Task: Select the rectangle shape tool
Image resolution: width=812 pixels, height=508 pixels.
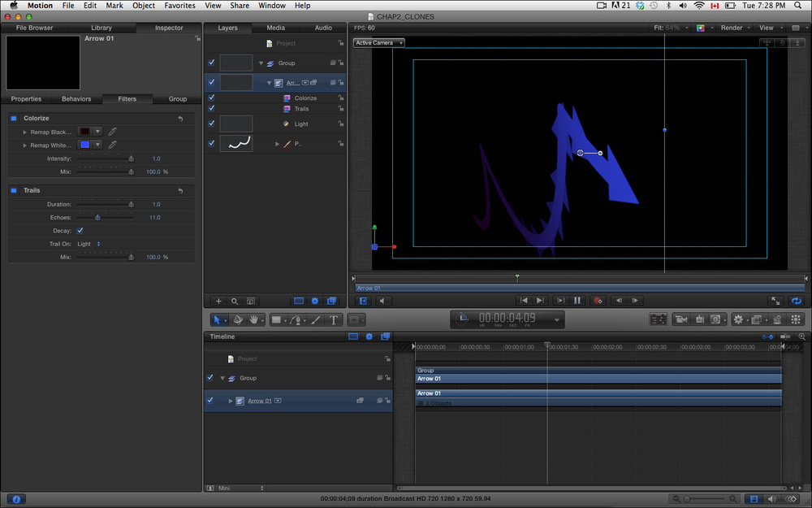Action: (275, 319)
